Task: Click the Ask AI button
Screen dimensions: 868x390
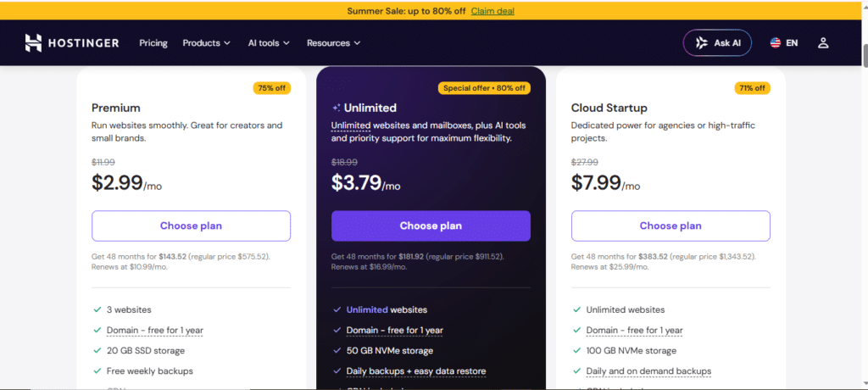Action: (x=717, y=42)
